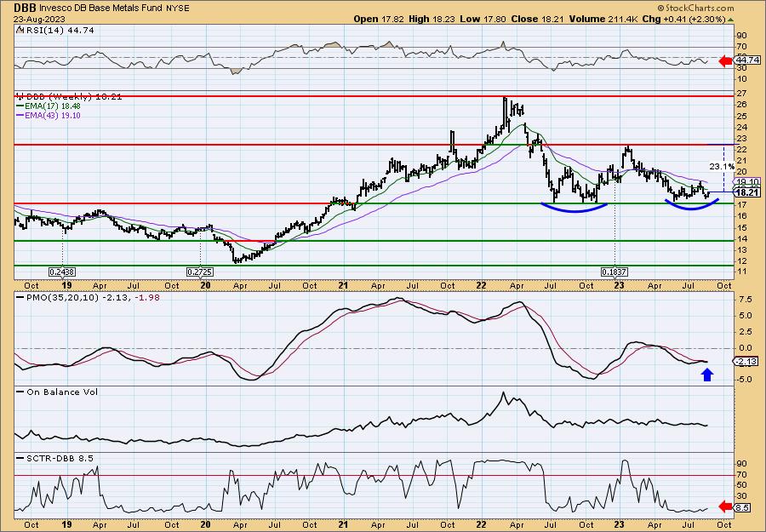Click the 11 price level on y-axis
This screenshot has width=766, height=532.
tap(741, 272)
